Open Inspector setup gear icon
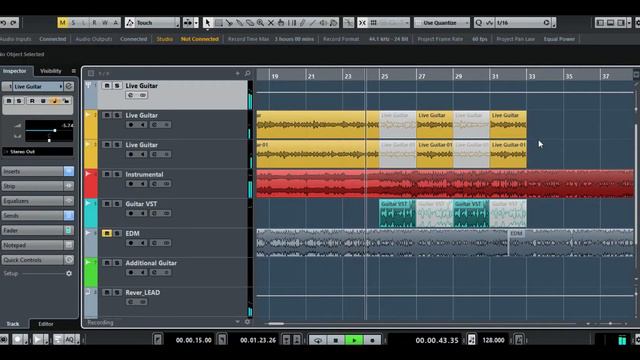The width and height of the screenshot is (640, 360). 69,273
